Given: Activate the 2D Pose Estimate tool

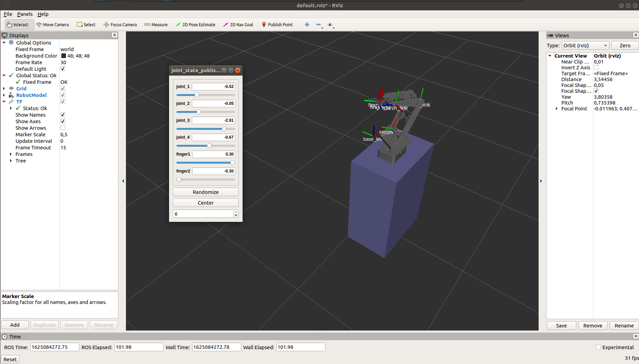Looking at the screenshot, I should coord(195,24).
